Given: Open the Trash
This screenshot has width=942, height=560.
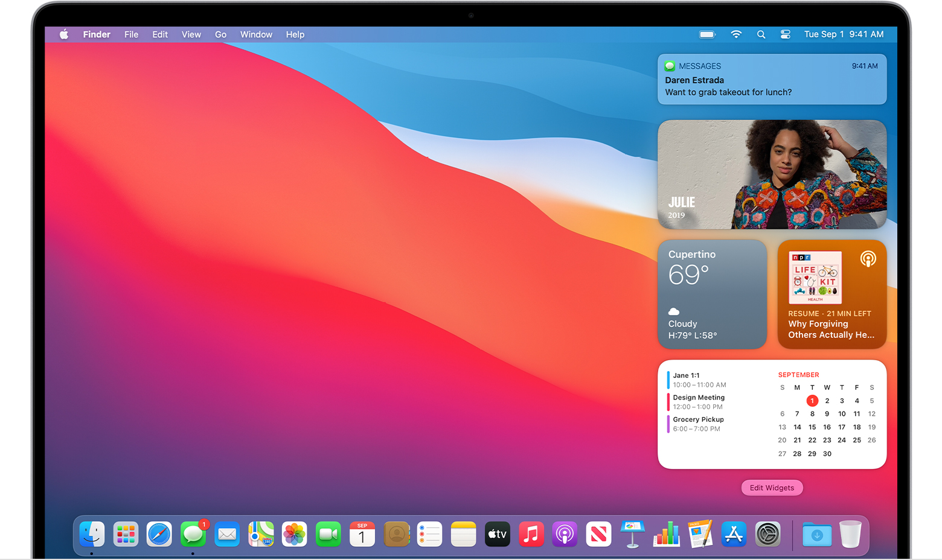Looking at the screenshot, I should point(851,534).
